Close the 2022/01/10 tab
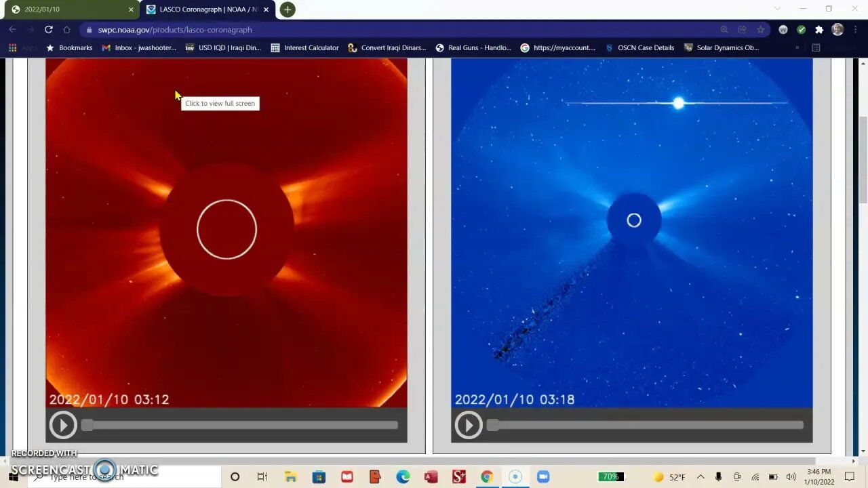 click(x=131, y=9)
